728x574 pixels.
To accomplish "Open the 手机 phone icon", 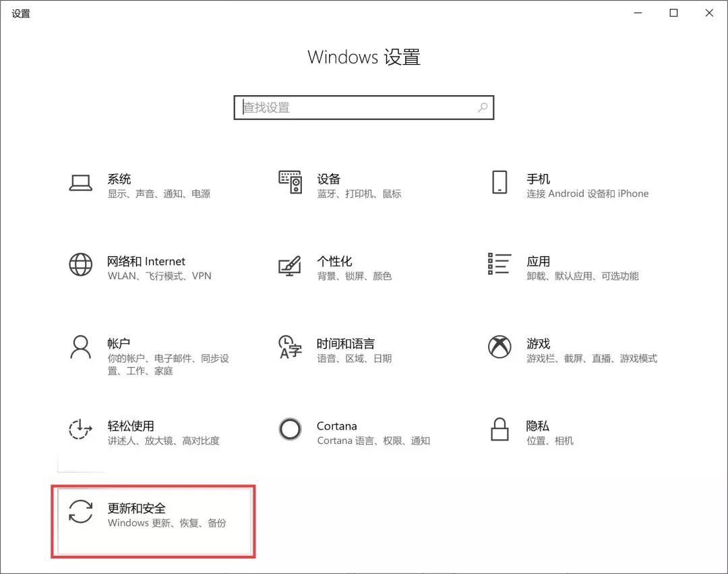I will (x=499, y=182).
